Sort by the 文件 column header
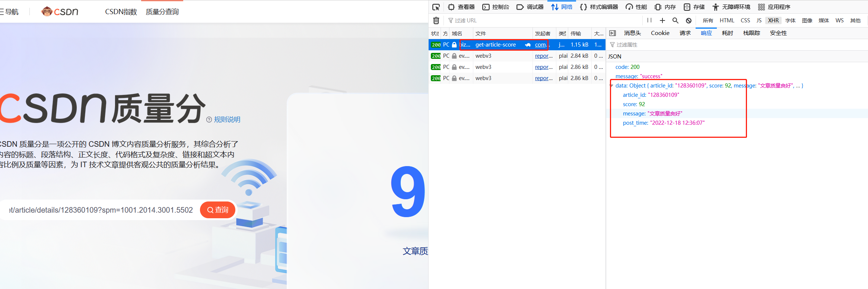Screen dimensions: 868x289 [x=503, y=34]
